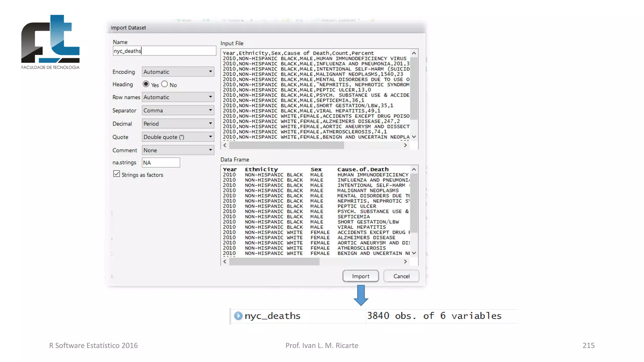Toggle Strings as factors checkbox
This screenshot has width=644, height=362.
[117, 174]
